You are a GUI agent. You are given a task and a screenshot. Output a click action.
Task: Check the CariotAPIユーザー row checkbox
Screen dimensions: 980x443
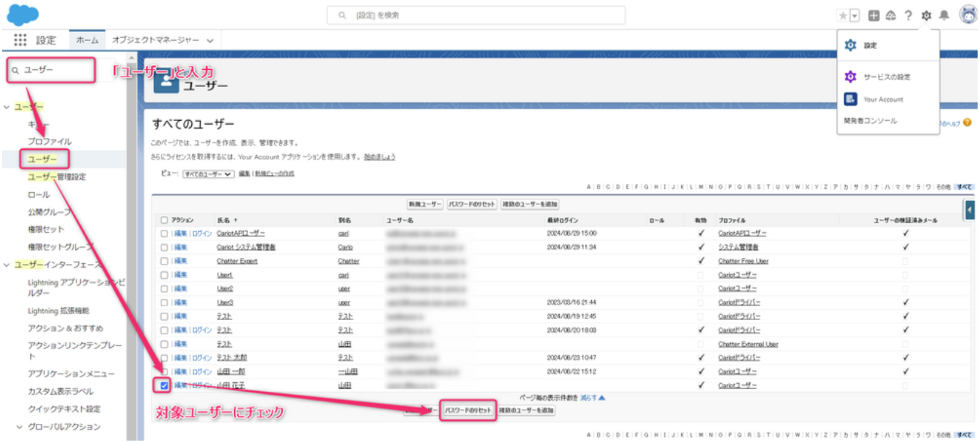click(x=164, y=233)
